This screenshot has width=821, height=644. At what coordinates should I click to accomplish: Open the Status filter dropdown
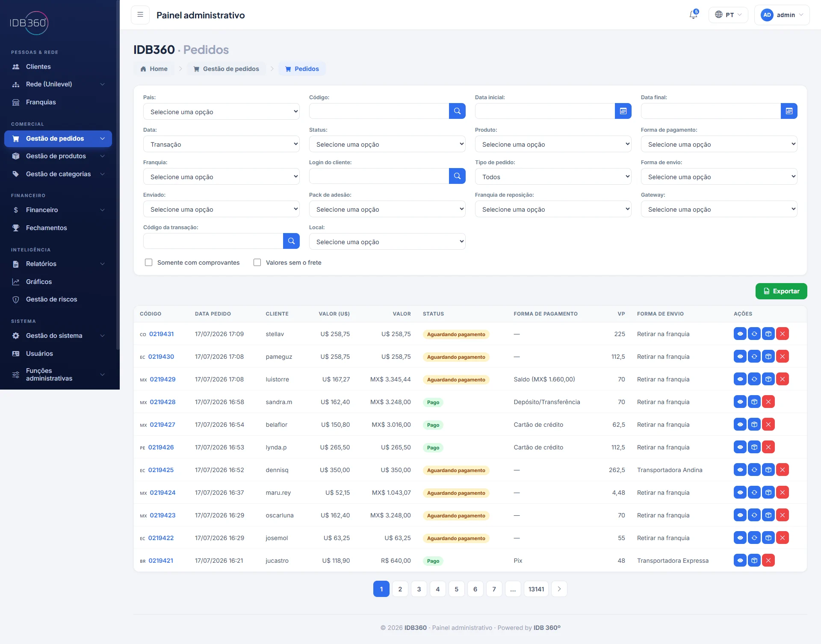pos(387,144)
